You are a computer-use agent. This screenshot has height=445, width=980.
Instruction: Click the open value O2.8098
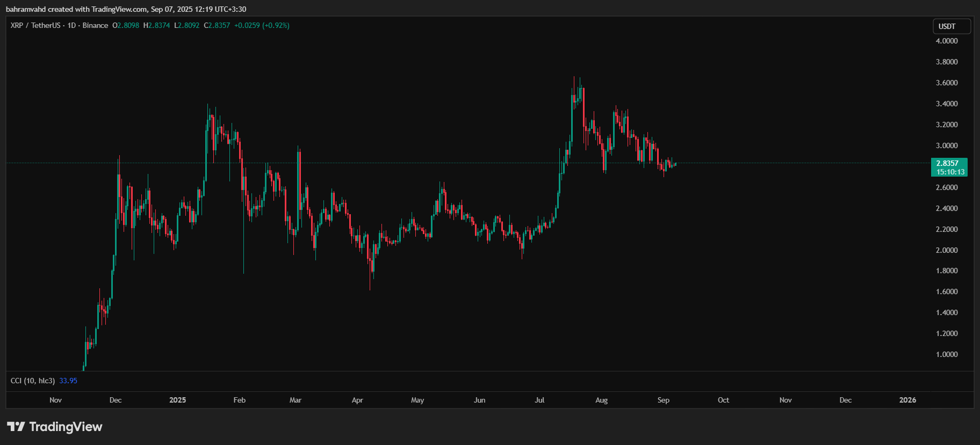tap(126, 25)
